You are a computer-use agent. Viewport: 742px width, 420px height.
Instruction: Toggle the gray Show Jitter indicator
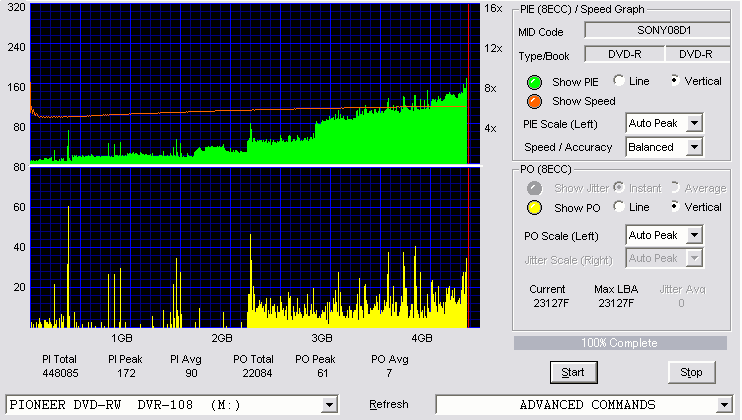pos(534,188)
